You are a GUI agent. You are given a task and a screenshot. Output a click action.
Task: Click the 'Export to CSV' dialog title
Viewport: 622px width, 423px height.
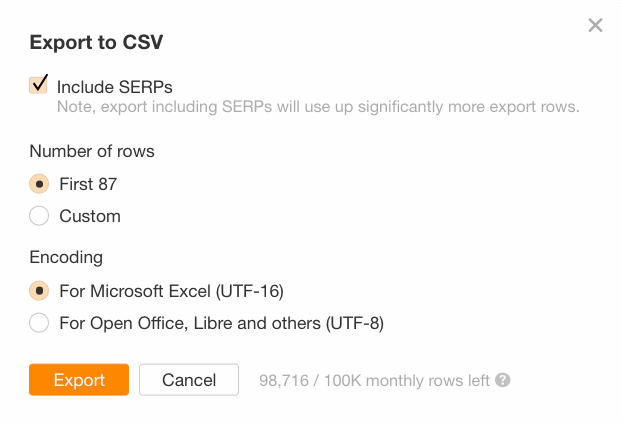pos(96,42)
